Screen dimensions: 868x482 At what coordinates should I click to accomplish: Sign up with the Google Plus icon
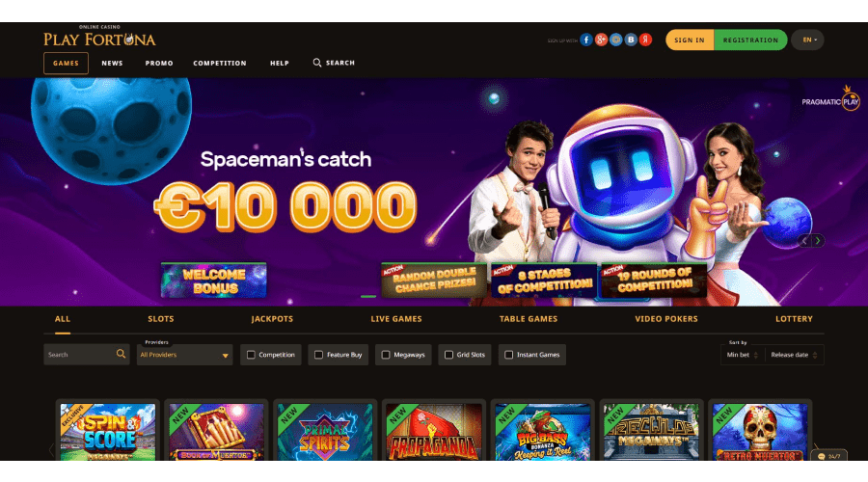pos(601,40)
